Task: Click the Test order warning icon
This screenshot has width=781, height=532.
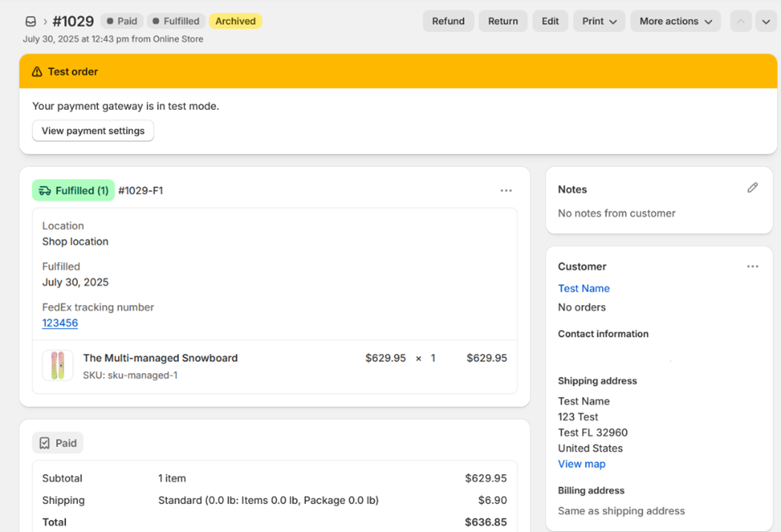Action: point(37,72)
